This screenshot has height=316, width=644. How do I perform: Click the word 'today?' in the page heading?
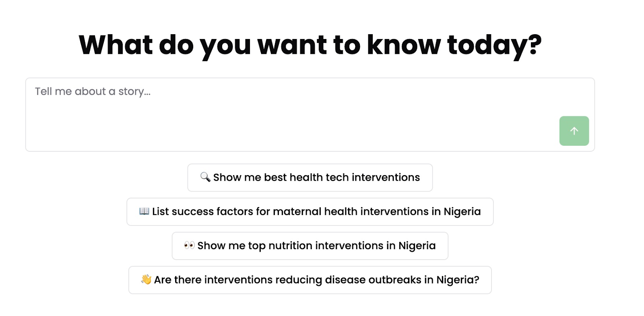coord(494,45)
